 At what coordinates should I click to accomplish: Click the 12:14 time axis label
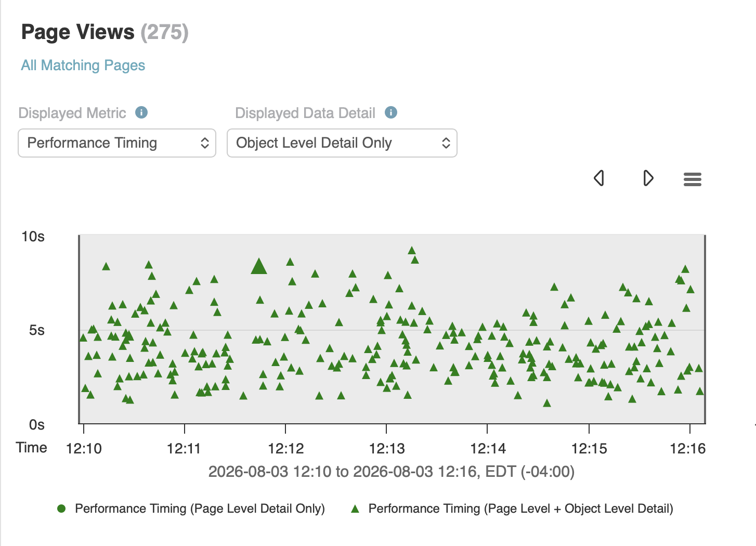pyautogui.click(x=488, y=449)
